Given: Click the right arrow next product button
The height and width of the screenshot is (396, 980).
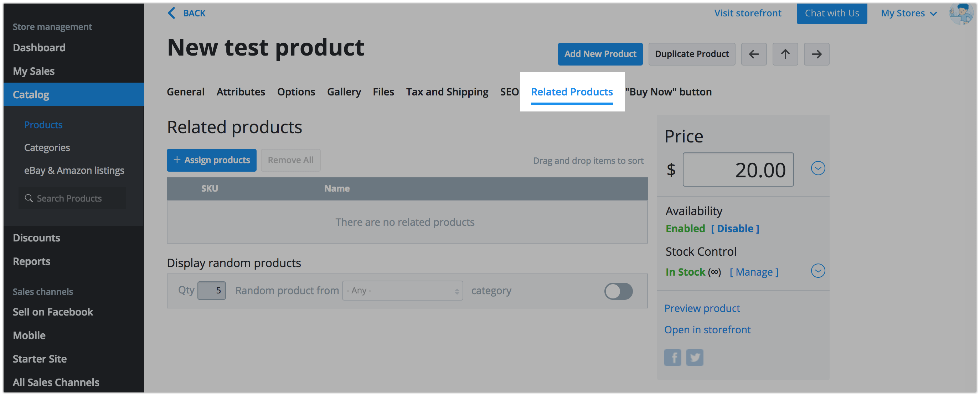Looking at the screenshot, I should point(816,54).
